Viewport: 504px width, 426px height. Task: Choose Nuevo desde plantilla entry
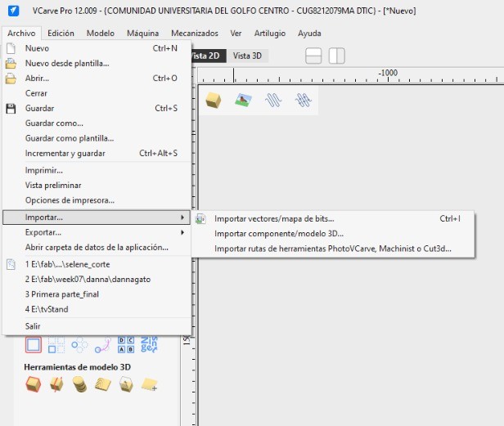[x=97, y=63]
